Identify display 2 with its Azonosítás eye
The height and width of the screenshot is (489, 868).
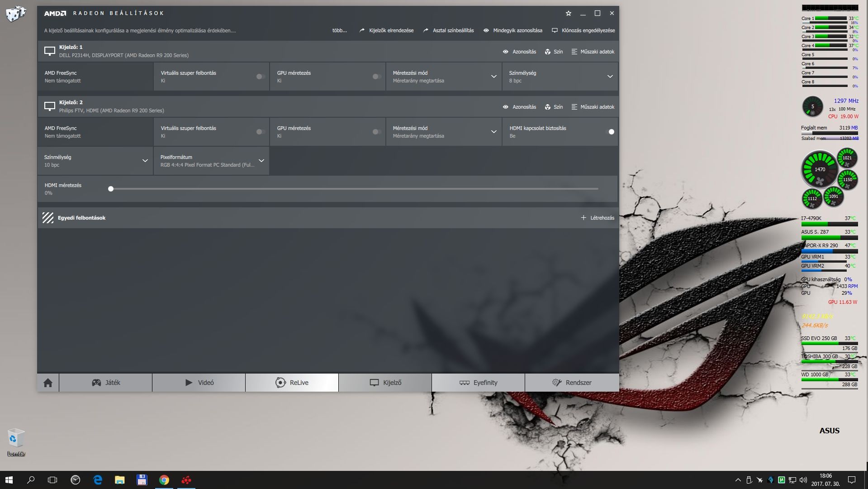(x=519, y=107)
